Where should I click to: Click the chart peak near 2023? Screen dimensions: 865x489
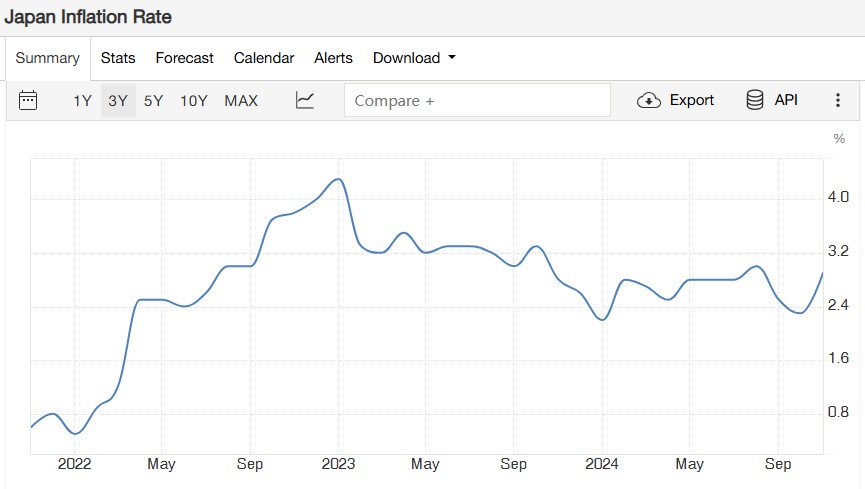[x=339, y=179]
